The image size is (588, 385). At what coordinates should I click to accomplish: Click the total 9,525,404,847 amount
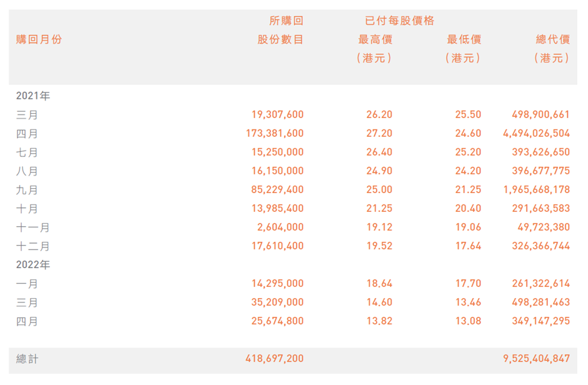tap(536, 359)
